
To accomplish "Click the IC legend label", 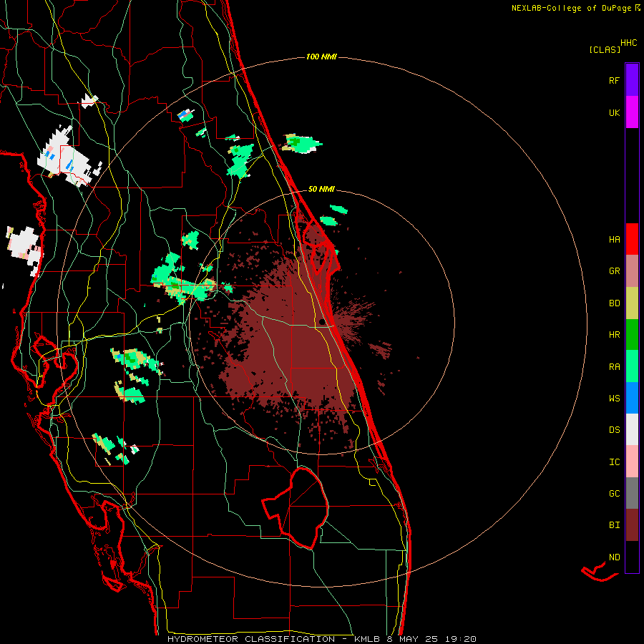I will [x=614, y=462].
